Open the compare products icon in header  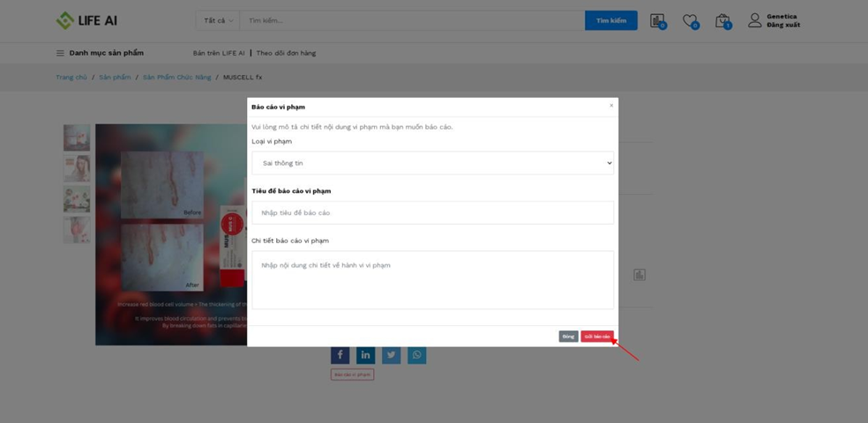pos(657,20)
